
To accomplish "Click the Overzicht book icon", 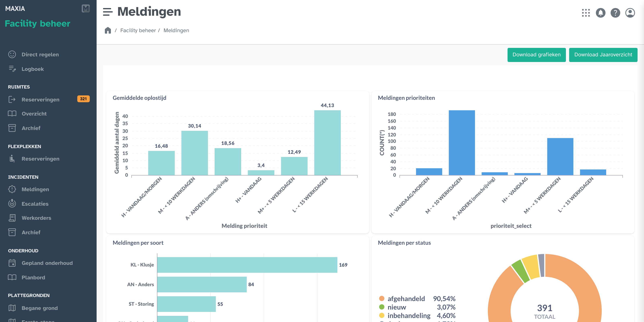I will click(x=12, y=114).
